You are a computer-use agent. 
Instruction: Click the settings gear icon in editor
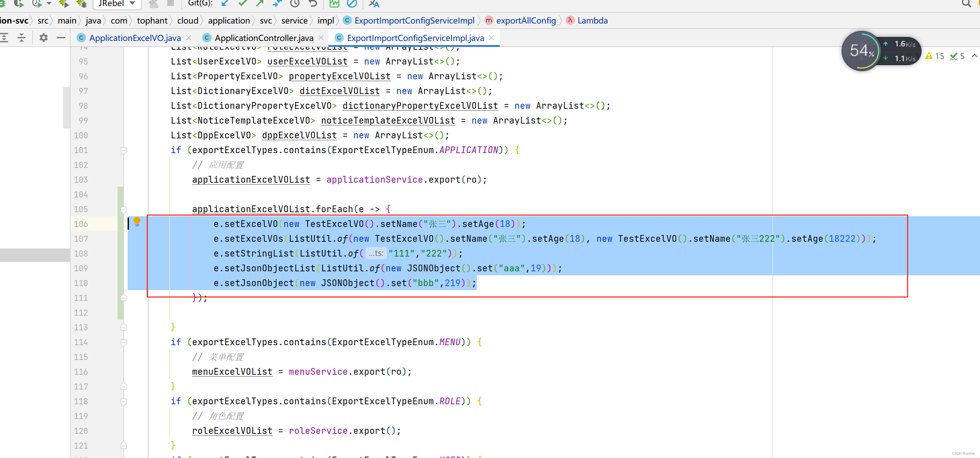tap(43, 38)
